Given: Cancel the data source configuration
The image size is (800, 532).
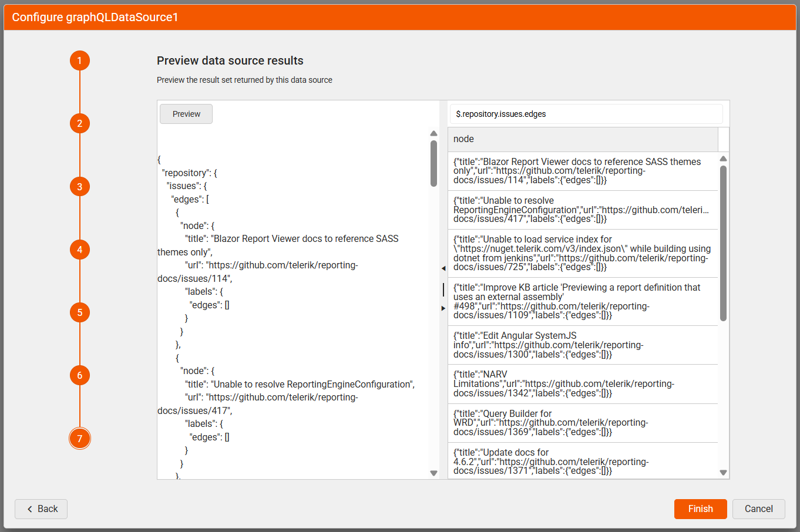Looking at the screenshot, I should tap(758, 509).
